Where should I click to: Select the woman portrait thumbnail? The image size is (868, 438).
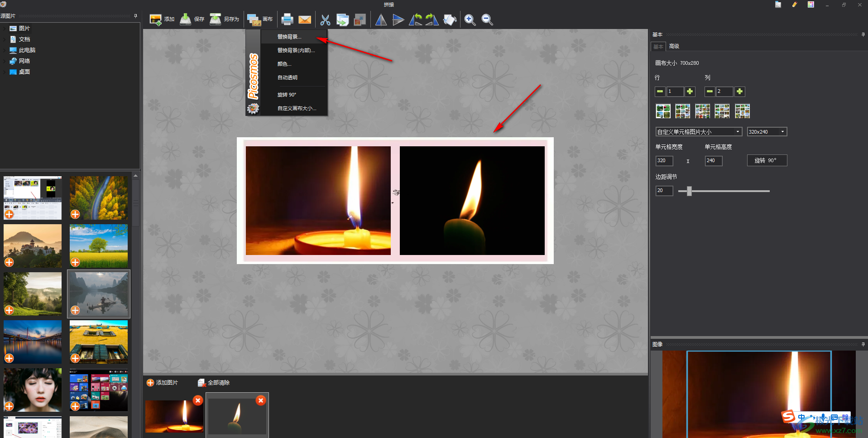click(33, 390)
